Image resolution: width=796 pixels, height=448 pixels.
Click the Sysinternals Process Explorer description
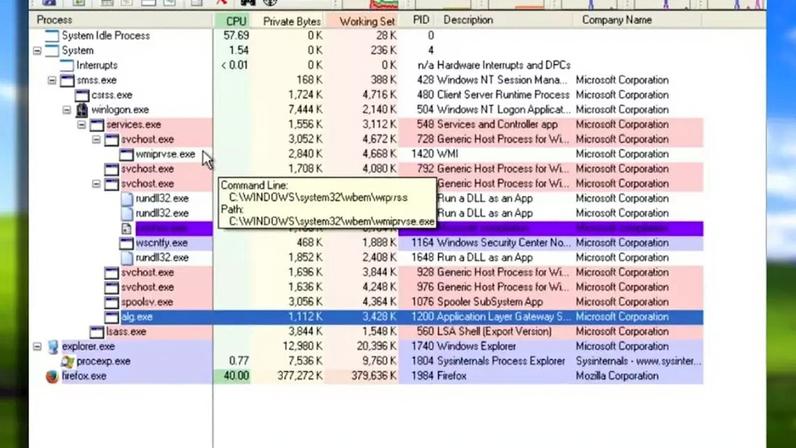501,361
